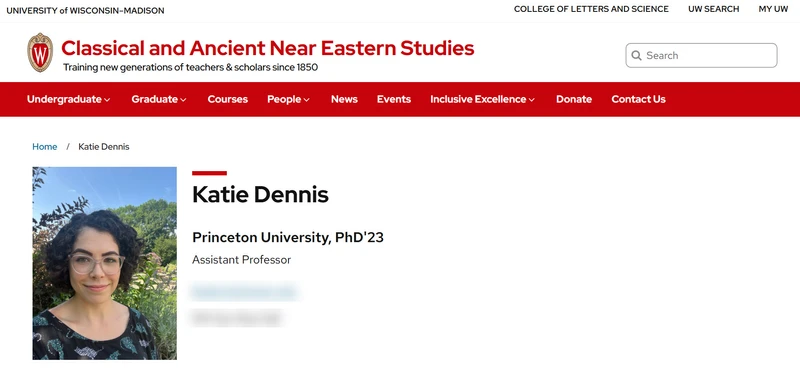The width and height of the screenshot is (800, 370).
Task: Select the 'Assistant Professor' text
Action: pos(241,260)
